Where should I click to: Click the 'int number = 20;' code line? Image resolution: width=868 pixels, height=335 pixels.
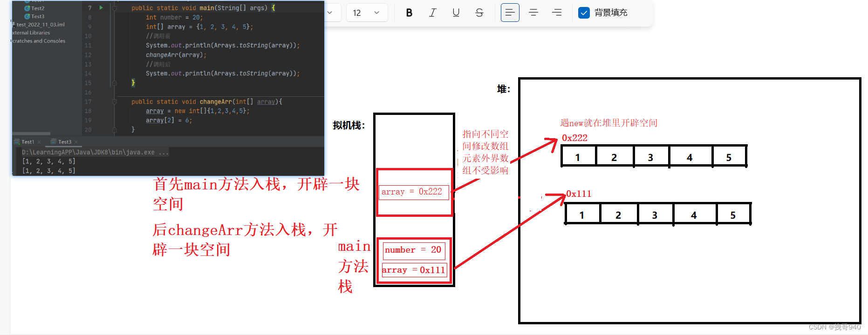(174, 17)
